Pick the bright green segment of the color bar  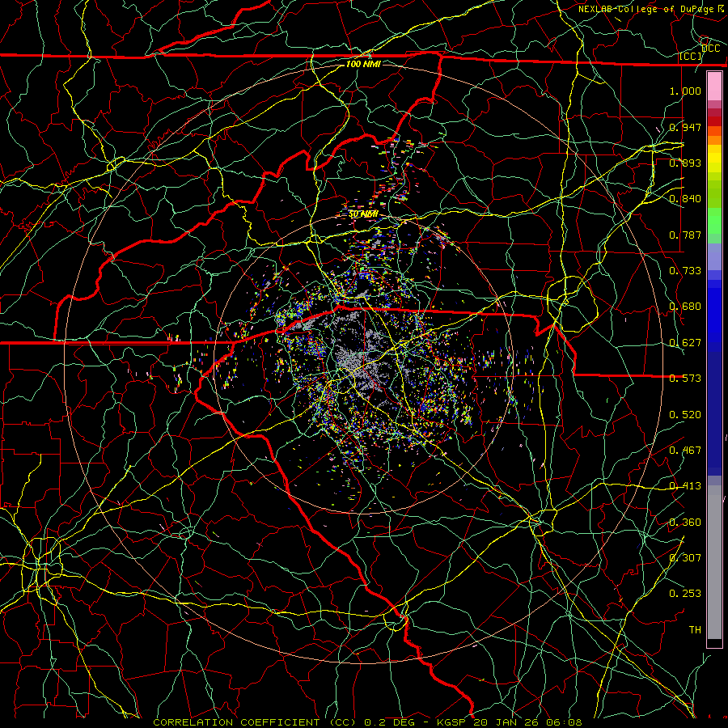(714, 221)
